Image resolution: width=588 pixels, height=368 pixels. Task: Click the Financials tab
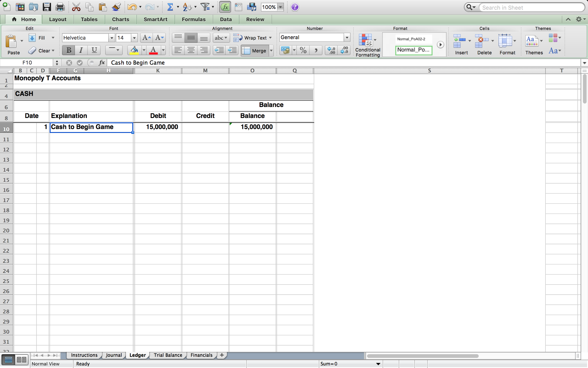click(x=201, y=355)
